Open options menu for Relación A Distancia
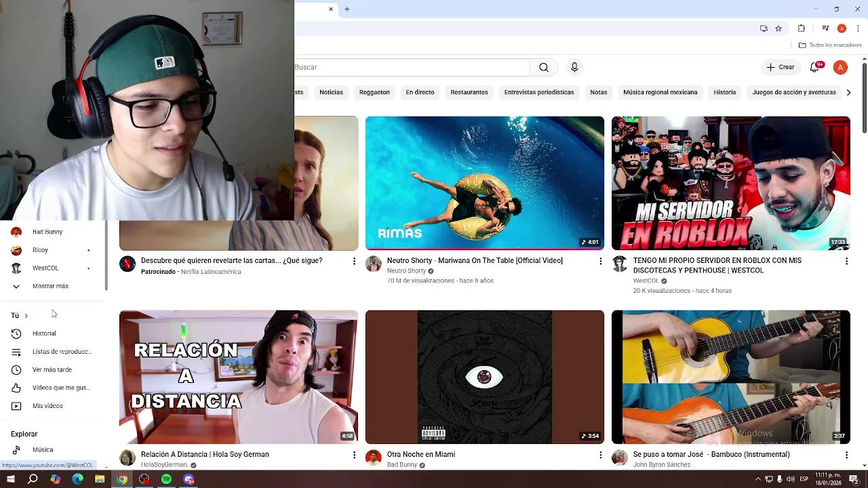 [x=354, y=455]
